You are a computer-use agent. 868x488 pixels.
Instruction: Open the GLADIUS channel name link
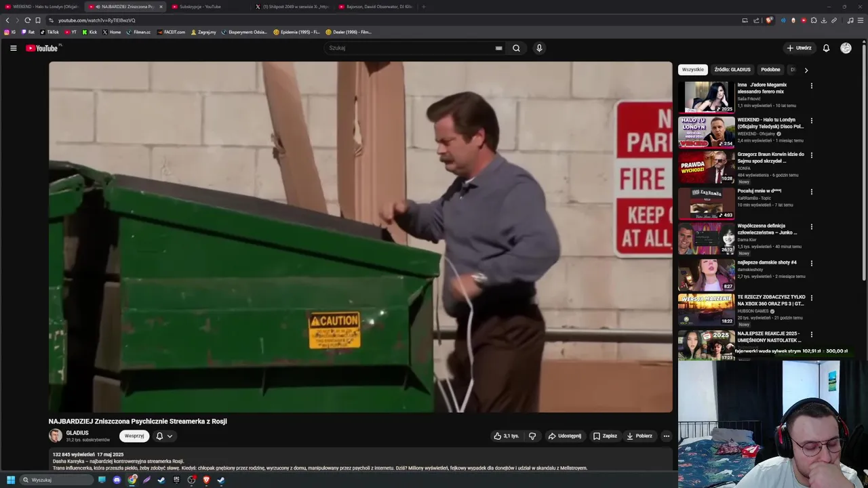point(77,432)
